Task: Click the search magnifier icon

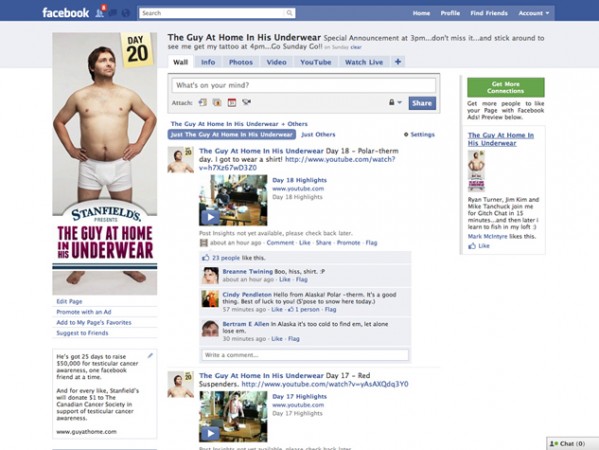Action: tap(290, 13)
